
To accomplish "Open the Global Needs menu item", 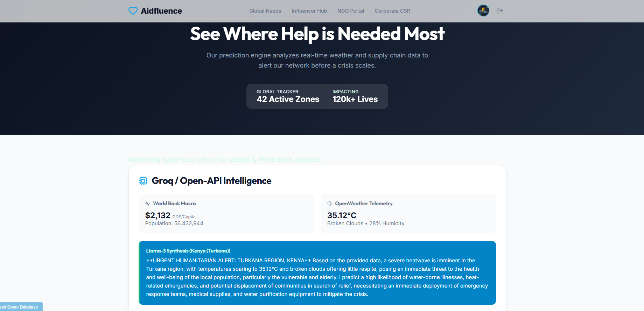I will click(265, 11).
